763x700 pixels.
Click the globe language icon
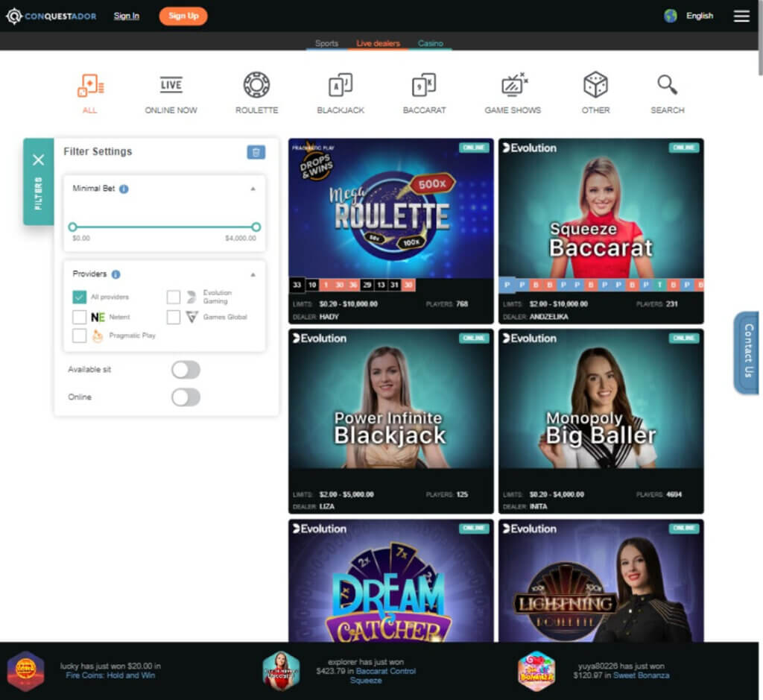click(x=671, y=16)
